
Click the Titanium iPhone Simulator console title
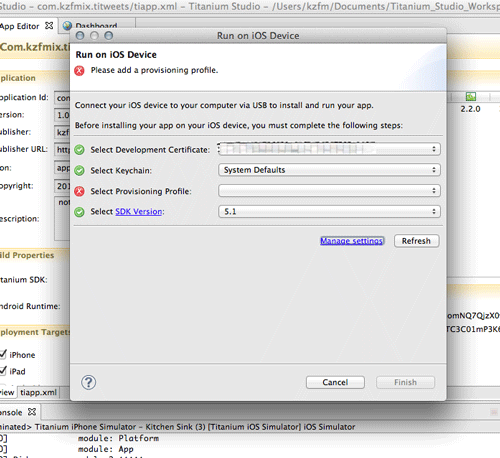195,427
